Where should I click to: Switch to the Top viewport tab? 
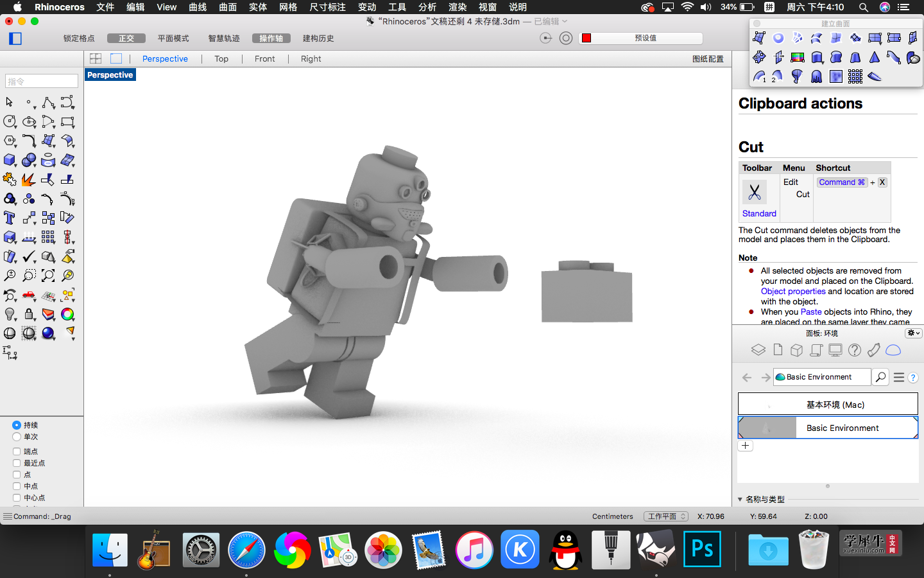tap(221, 58)
